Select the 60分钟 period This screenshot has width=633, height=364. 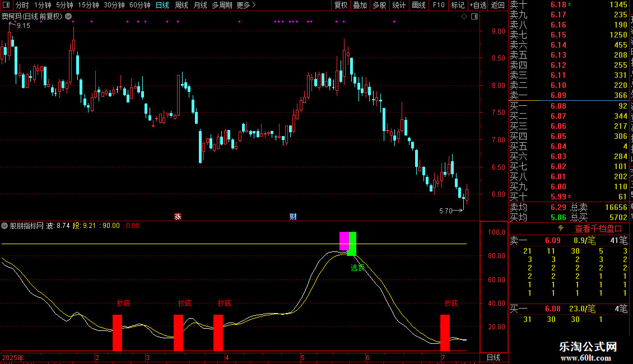tap(140, 5)
